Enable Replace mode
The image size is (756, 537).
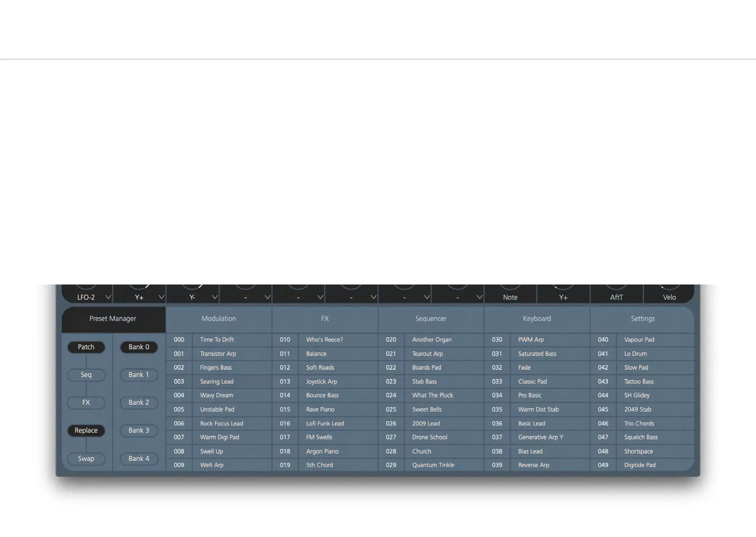[x=86, y=431]
